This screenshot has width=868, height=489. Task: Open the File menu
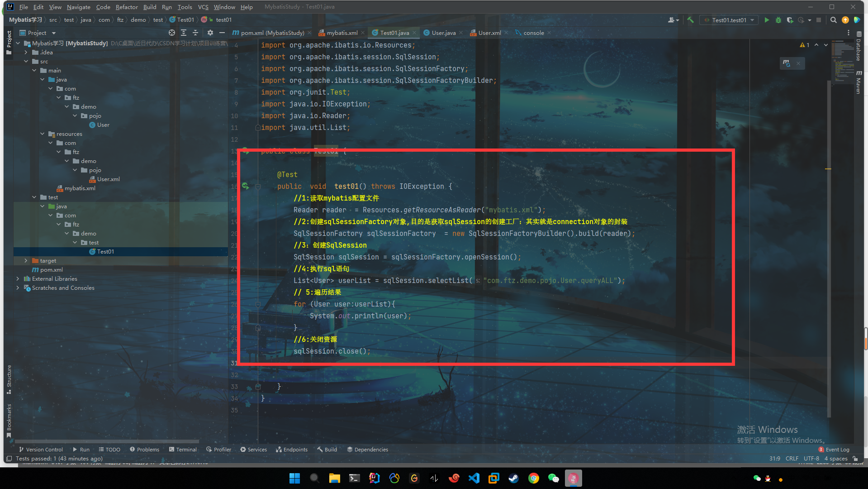coord(24,7)
